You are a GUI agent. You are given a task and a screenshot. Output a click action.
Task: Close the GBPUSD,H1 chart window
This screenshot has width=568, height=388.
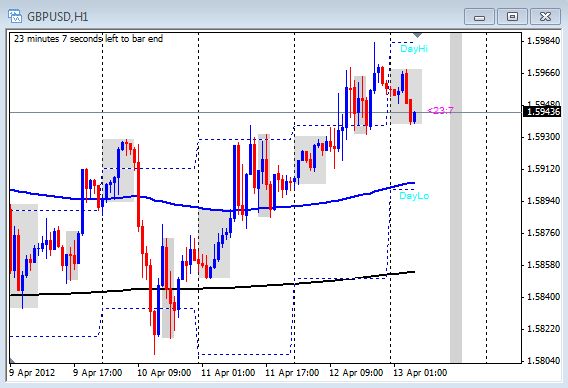click(x=546, y=17)
